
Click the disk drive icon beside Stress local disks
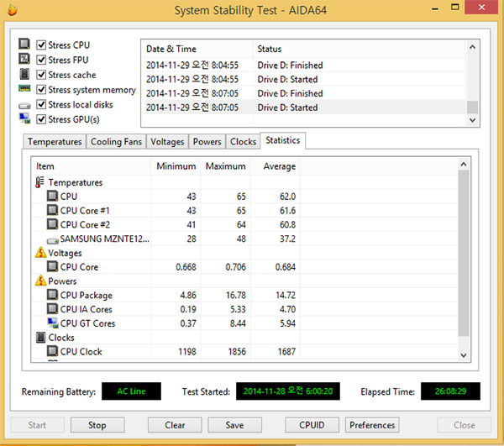[x=24, y=105]
